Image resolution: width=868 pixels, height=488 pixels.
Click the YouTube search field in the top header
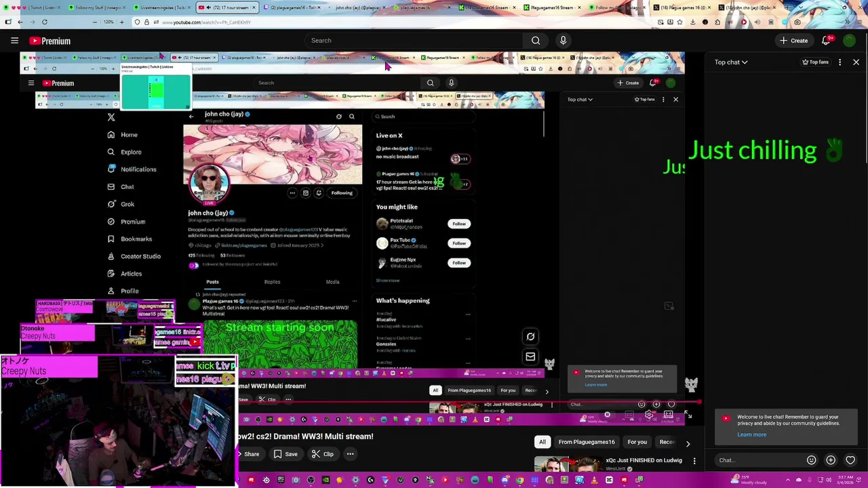[x=414, y=41]
